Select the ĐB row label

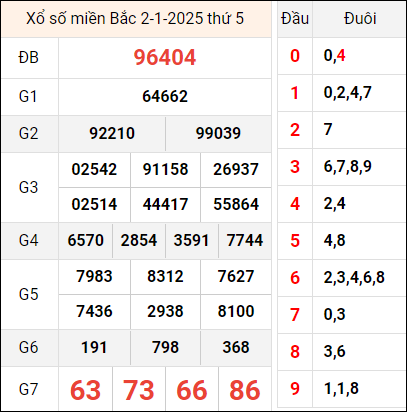(28, 58)
